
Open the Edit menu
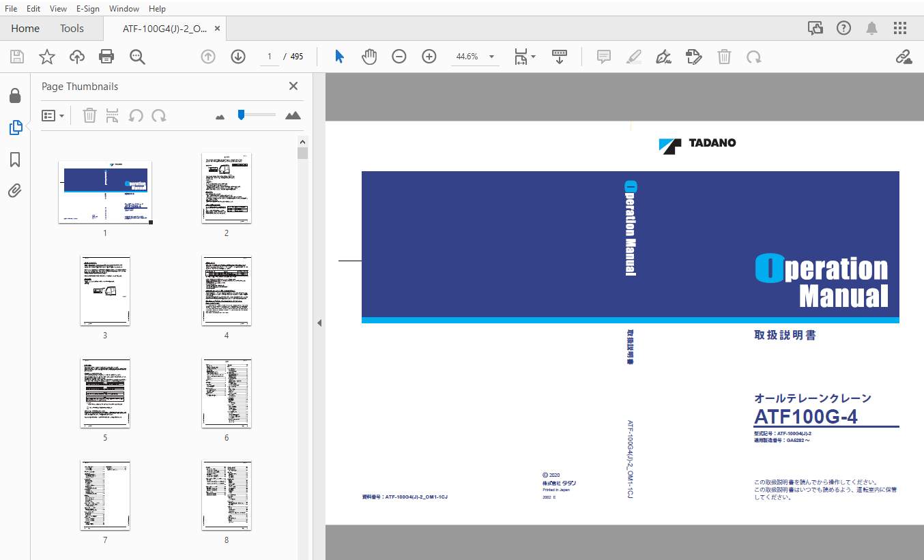[x=33, y=9]
